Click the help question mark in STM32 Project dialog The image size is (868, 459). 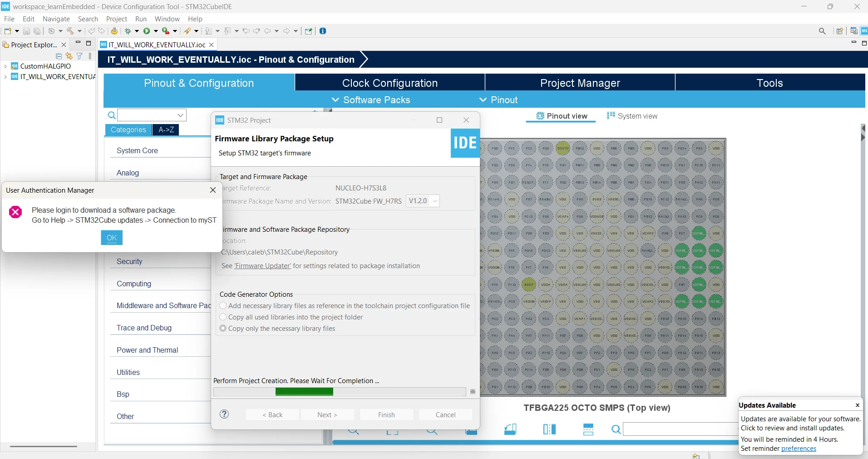click(x=224, y=414)
